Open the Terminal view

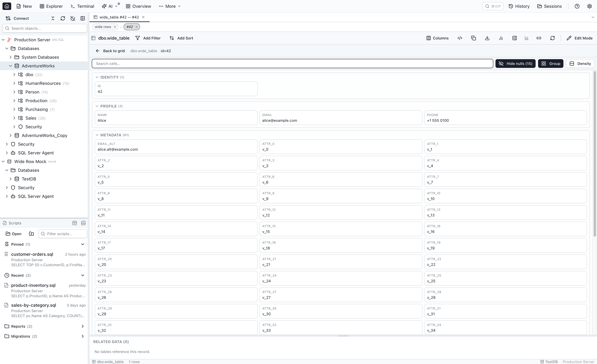(82, 6)
